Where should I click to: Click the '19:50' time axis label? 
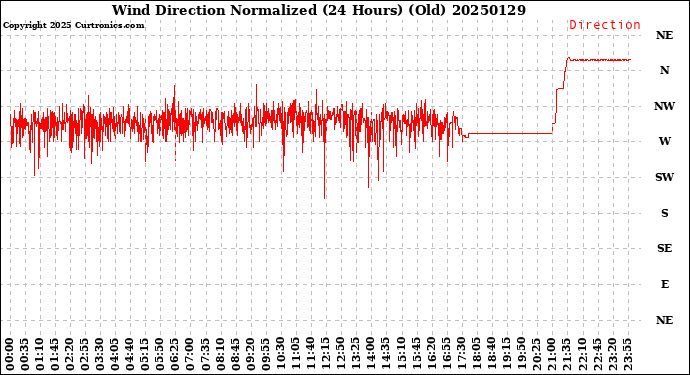point(522,355)
